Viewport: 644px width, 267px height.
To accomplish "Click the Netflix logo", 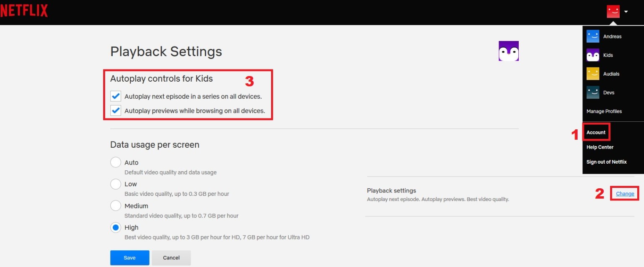I will (x=24, y=10).
